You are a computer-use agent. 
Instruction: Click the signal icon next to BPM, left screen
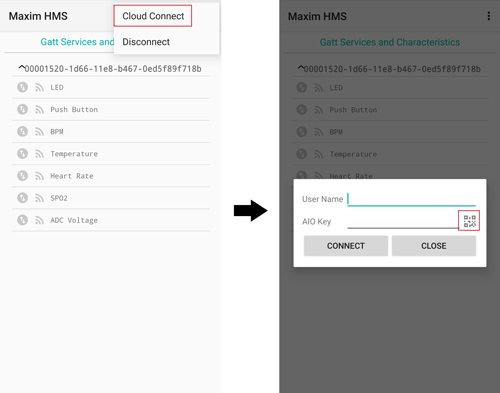point(39,132)
